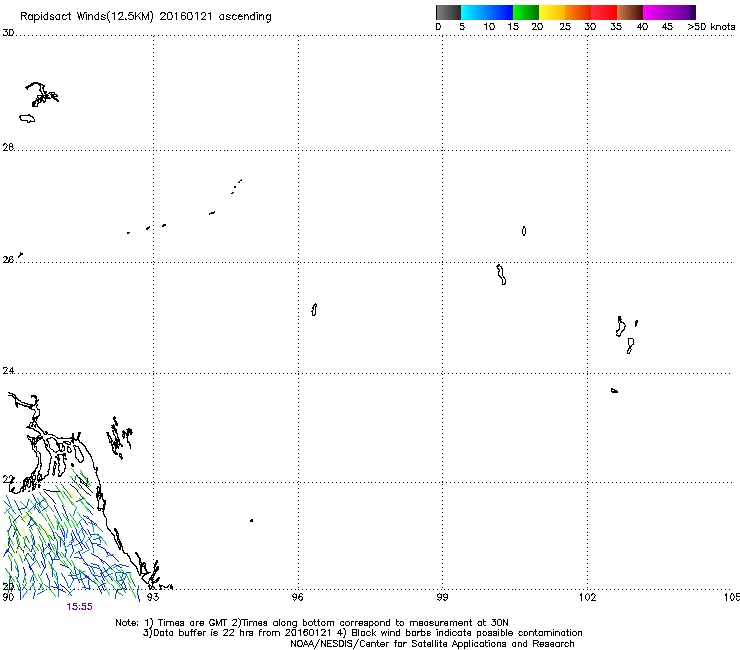Click the NOAA/NESDIS credit line
Viewport: 740px width, 650px height.
pos(432,644)
